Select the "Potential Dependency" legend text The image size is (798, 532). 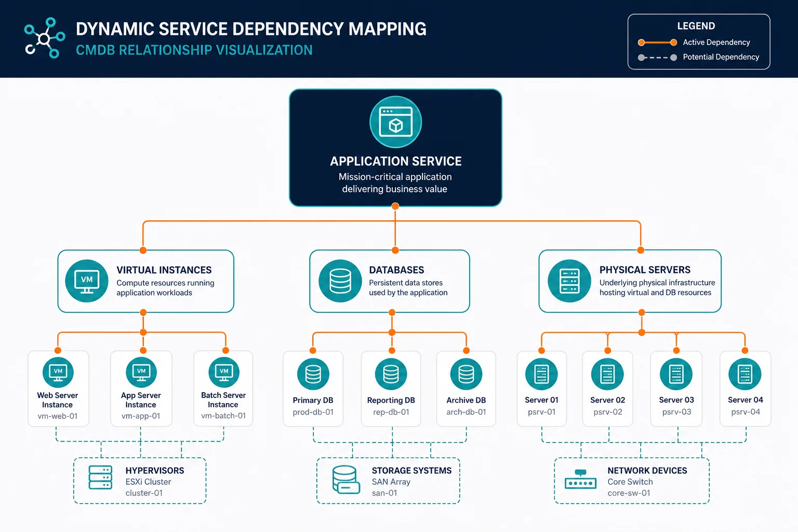[x=721, y=57]
